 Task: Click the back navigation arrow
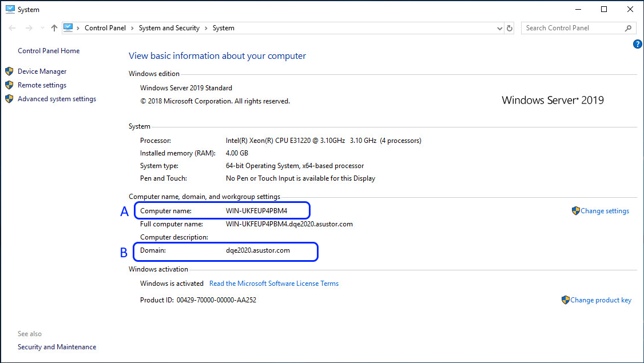pos(13,28)
